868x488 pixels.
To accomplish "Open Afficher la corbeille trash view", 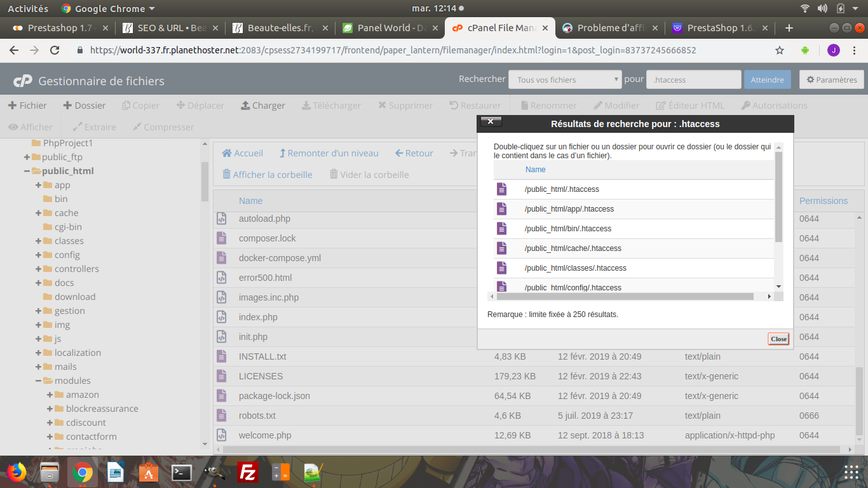I will (267, 175).
